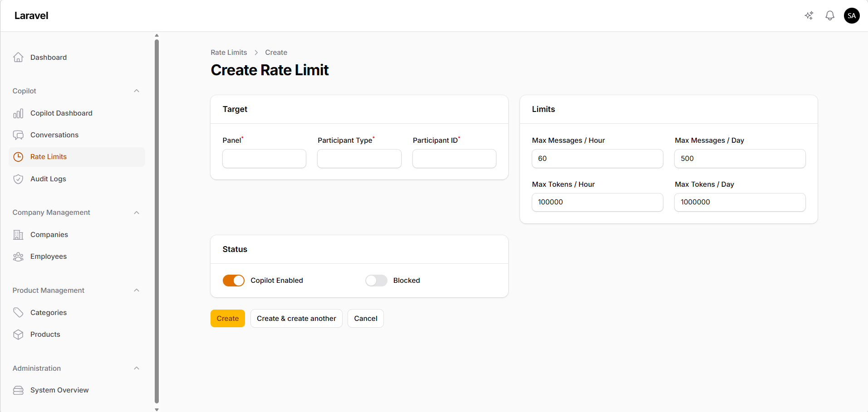The width and height of the screenshot is (868, 412).
Task: Collapse the Administration section
Action: 137,368
